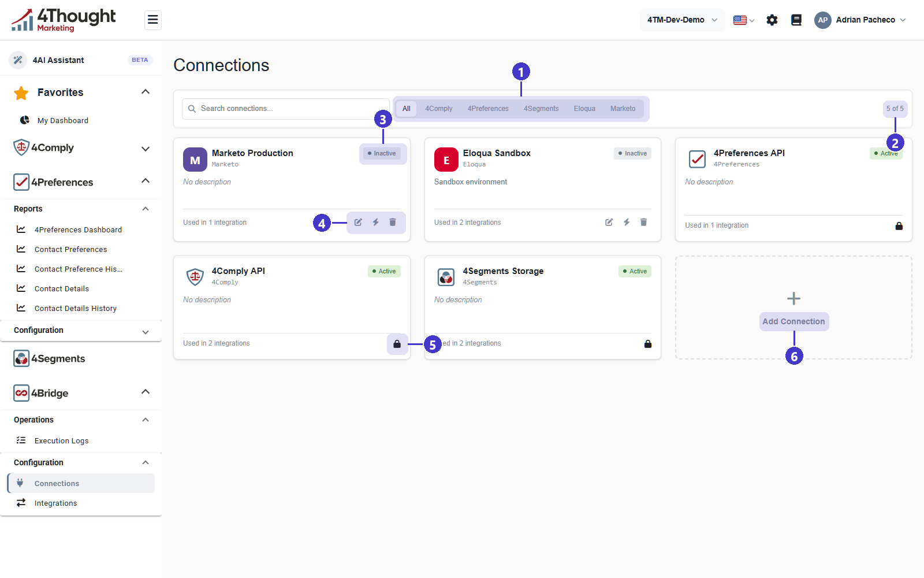Click the Search connections input field

click(x=286, y=109)
